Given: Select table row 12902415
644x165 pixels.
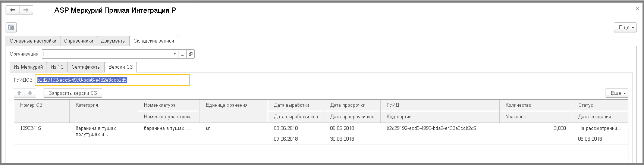Looking at the screenshot, I should pyautogui.click(x=321, y=134).
